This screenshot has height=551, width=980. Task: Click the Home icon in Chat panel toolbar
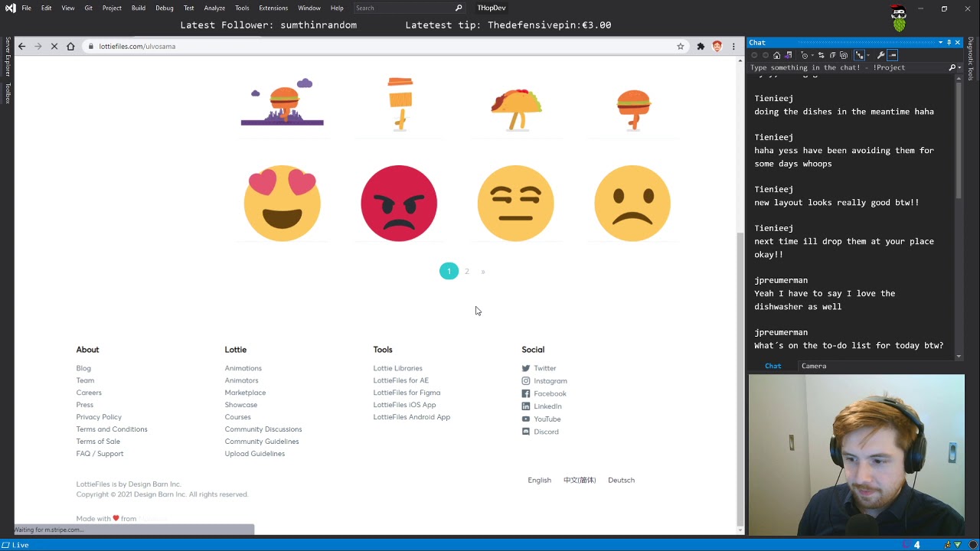[x=776, y=55]
